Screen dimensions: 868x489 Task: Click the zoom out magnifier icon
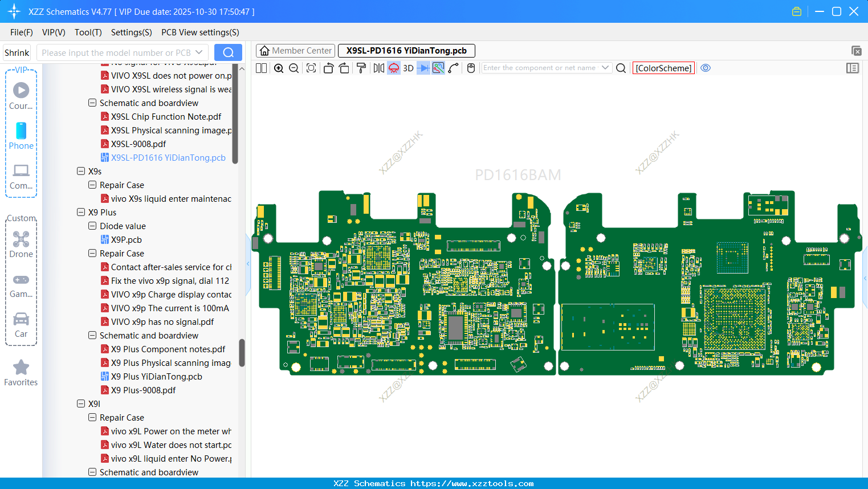[294, 68]
